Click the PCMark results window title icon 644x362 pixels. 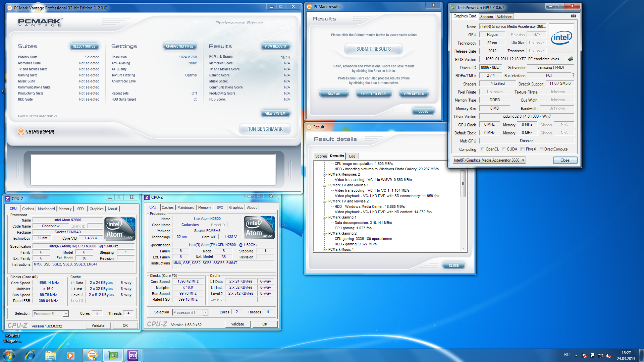point(310,7)
